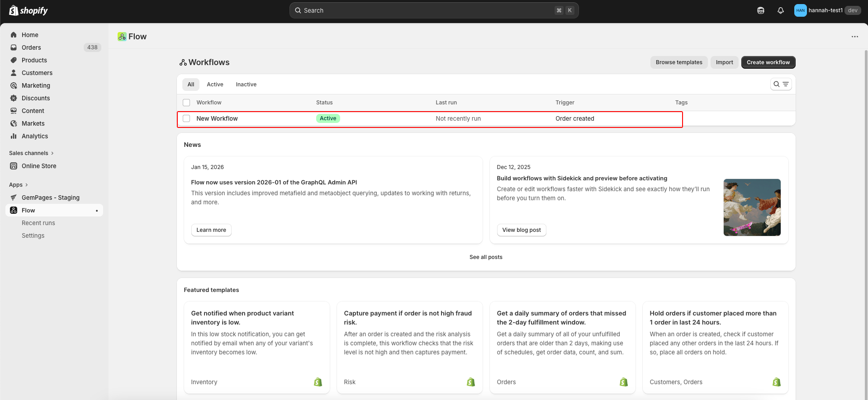
Task: Tick the New Workflow row checkbox
Action: pos(186,118)
